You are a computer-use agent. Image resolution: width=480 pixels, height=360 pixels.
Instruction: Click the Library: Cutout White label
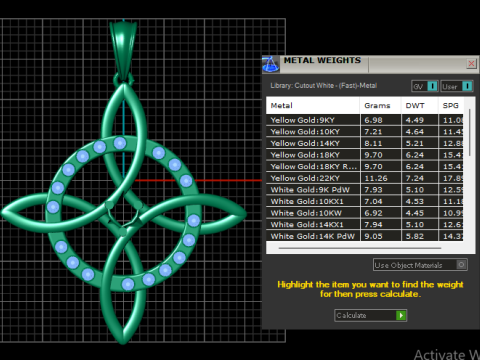(x=324, y=86)
